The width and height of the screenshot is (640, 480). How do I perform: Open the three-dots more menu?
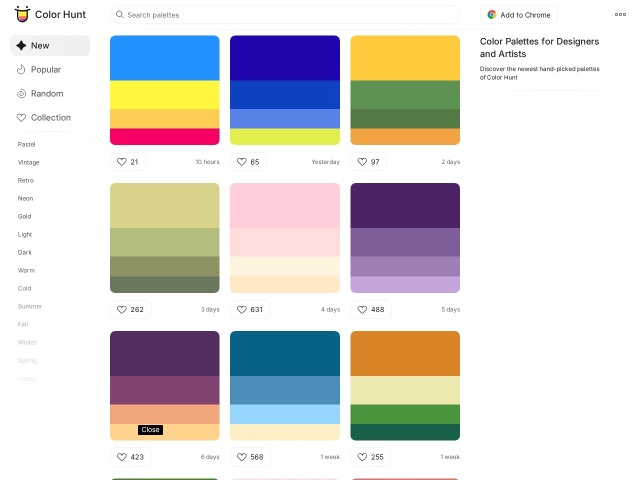pyautogui.click(x=620, y=14)
